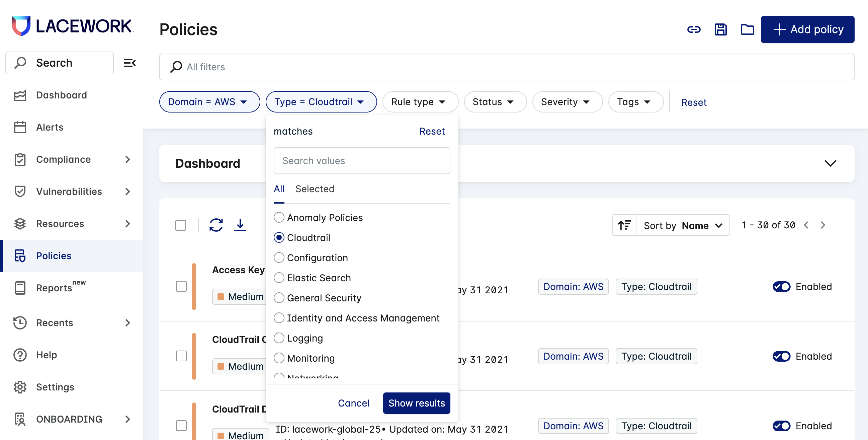Screen dimensions: 868x440
Task: Open Settings in the sidebar
Action: [55, 387]
